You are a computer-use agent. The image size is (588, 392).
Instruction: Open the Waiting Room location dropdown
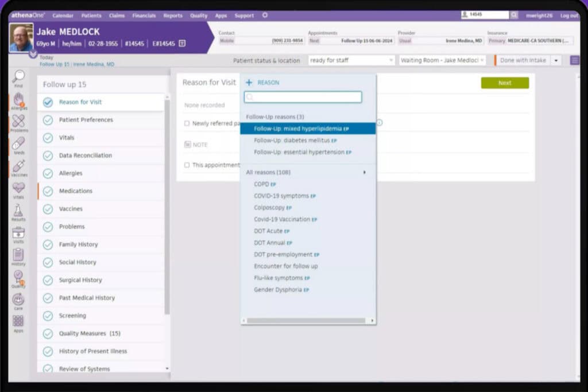442,60
